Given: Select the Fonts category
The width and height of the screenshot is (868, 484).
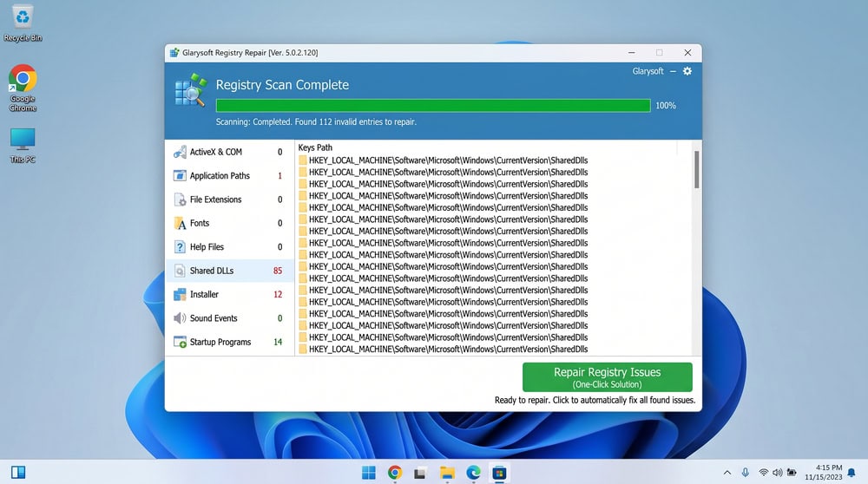Looking at the screenshot, I should pyautogui.click(x=229, y=224).
